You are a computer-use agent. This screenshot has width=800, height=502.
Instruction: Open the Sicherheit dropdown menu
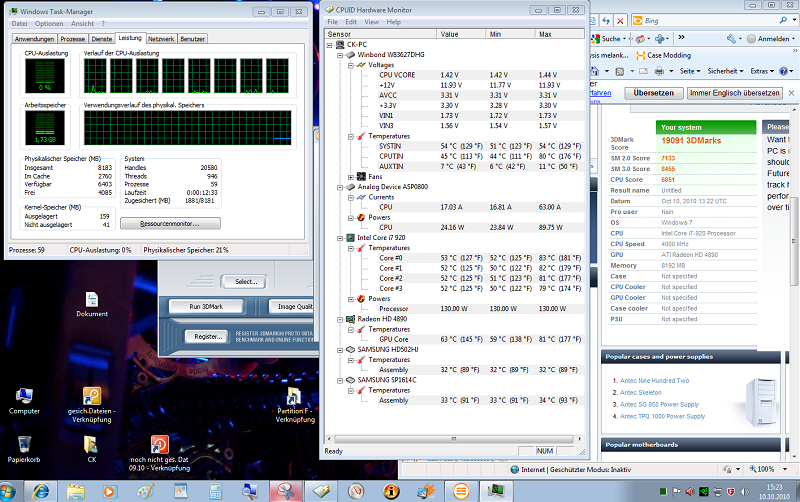[x=725, y=71]
